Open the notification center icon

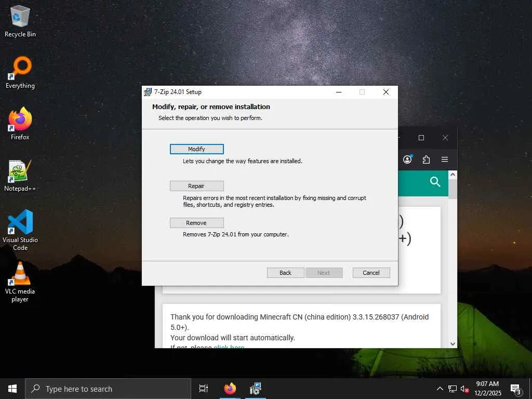click(515, 389)
